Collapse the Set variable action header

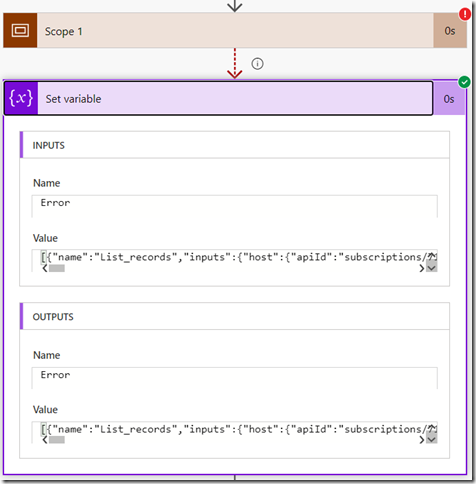(235, 99)
